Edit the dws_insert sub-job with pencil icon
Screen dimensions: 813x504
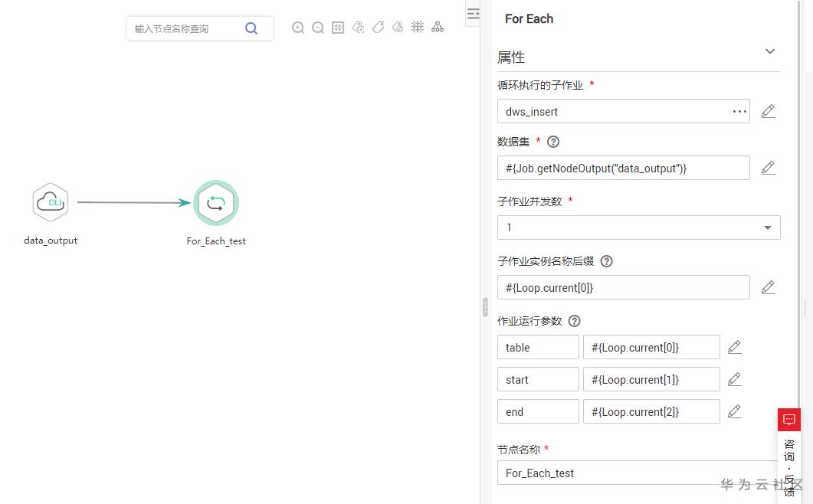pos(768,111)
